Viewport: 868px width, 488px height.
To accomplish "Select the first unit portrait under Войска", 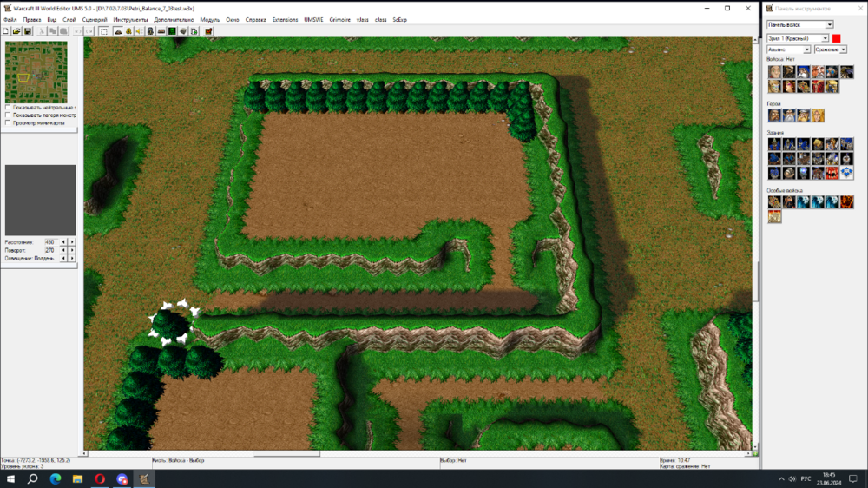I will pyautogui.click(x=774, y=72).
